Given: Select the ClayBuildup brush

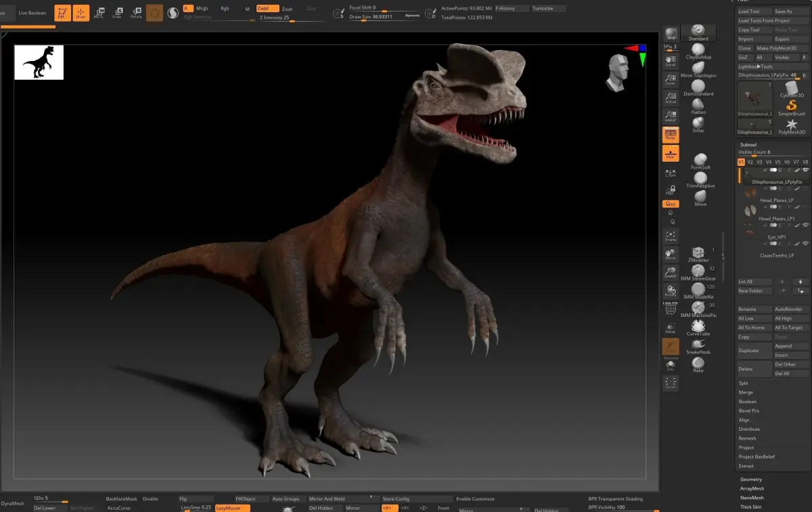Looking at the screenshot, I should pos(698,51).
